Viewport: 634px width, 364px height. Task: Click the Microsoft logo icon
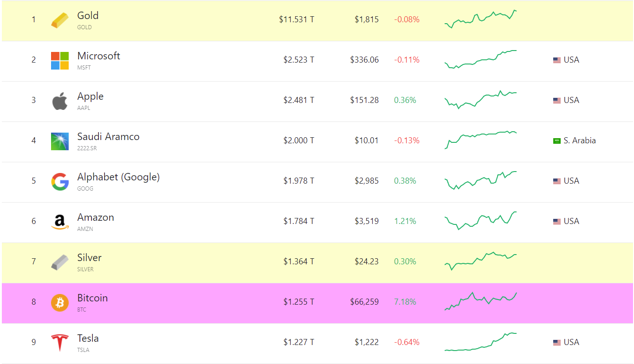click(60, 61)
